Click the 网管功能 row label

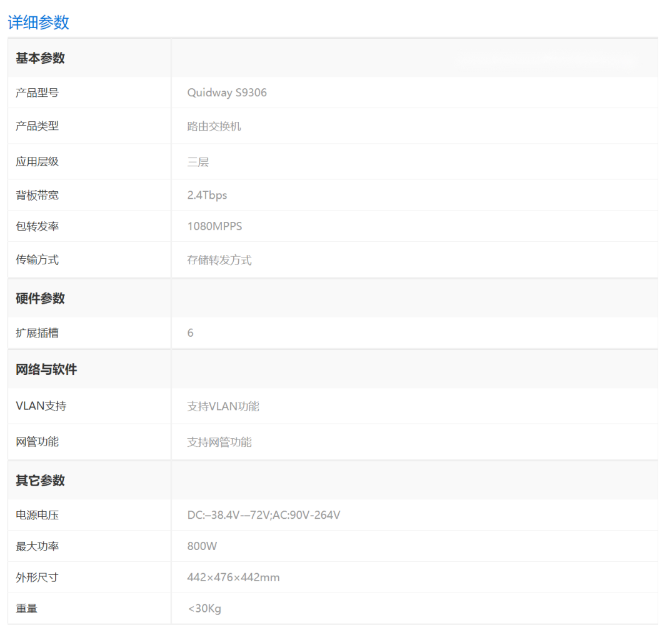37,442
